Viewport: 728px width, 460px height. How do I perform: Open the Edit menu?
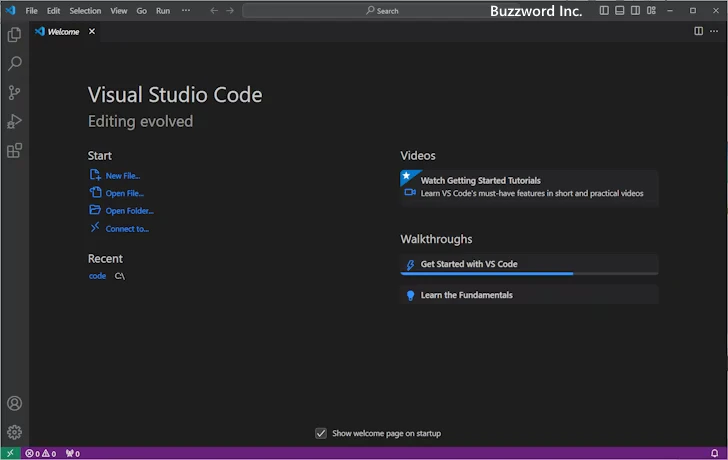coord(53,11)
